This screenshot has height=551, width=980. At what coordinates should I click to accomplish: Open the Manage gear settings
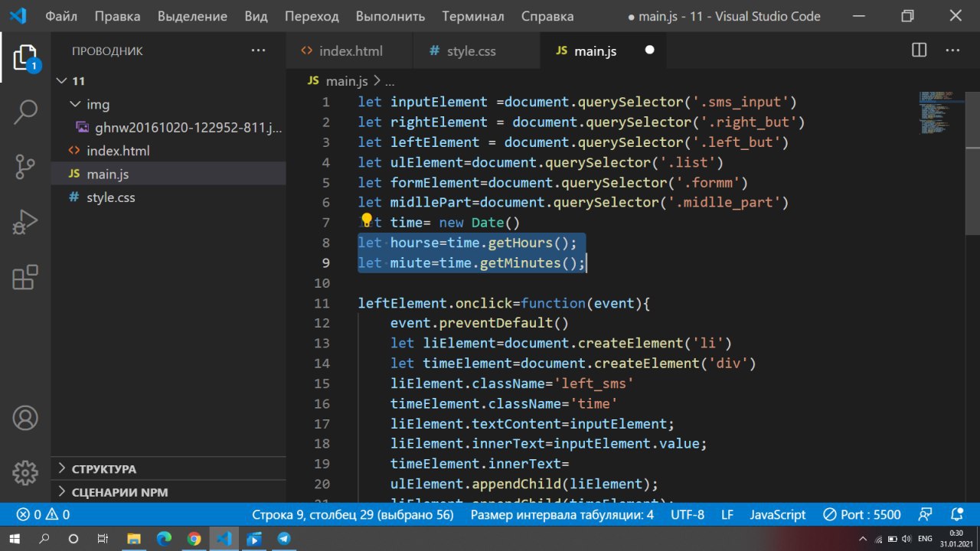tap(25, 472)
